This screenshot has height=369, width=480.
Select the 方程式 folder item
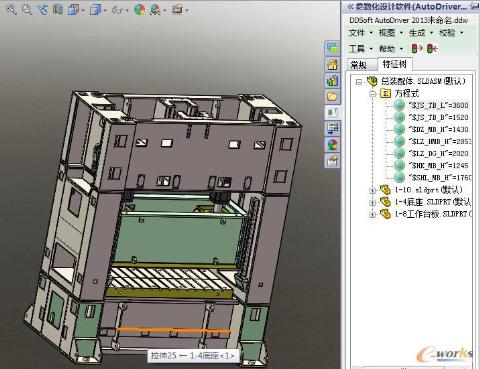[x=407, y=93]
